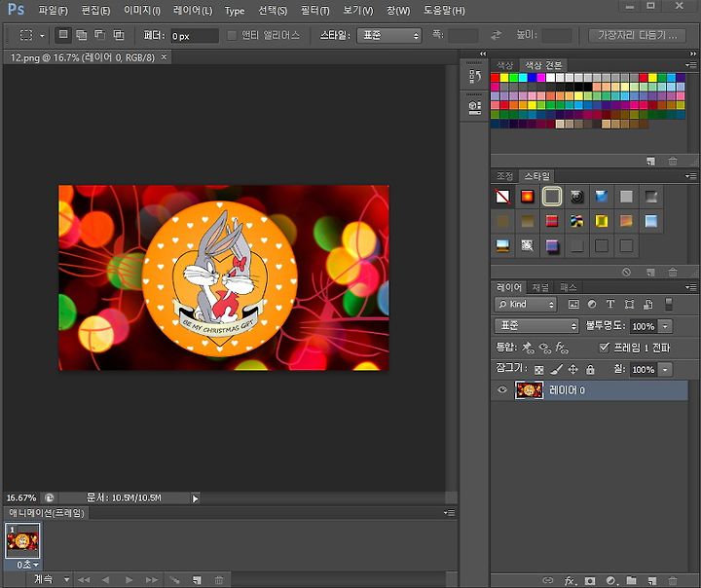Filter layers by pixel layer icon
The width and height of the screenshot is (701, 588).
[573, 304]
